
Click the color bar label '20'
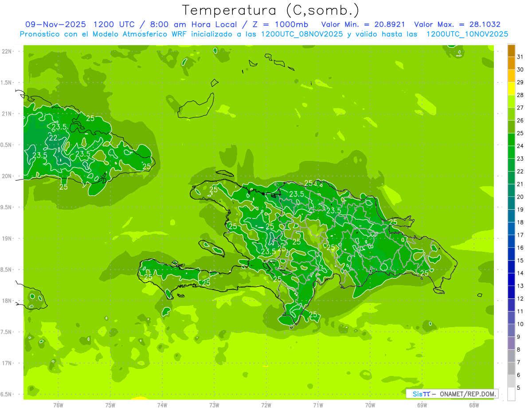[520, 197]
